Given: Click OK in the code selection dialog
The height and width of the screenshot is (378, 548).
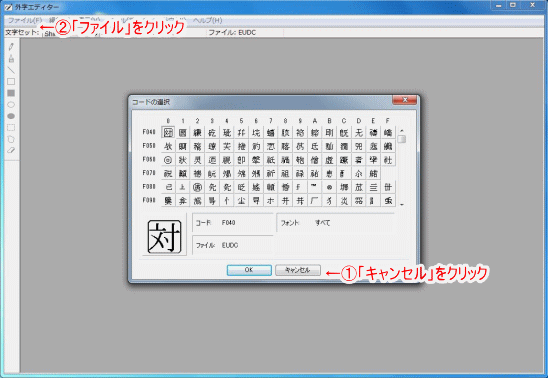Looking at the screenshot, I should point(249,270).
